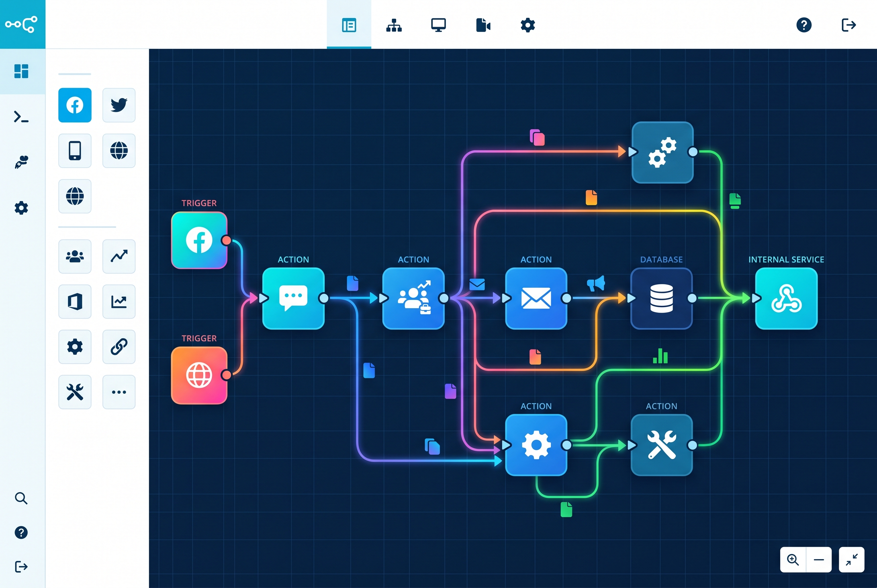The width and height of the screenshot is (877, 588).
Task: Select the Facebook TRIGGER node on canvas
Action: [x=199, y=240]
